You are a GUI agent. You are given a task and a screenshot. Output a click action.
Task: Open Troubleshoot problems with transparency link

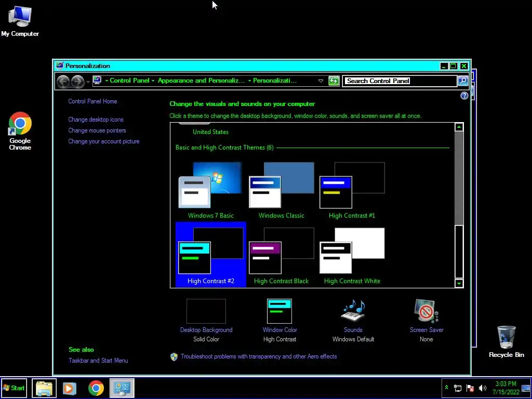pyautogui.click(x=259, y=356)
